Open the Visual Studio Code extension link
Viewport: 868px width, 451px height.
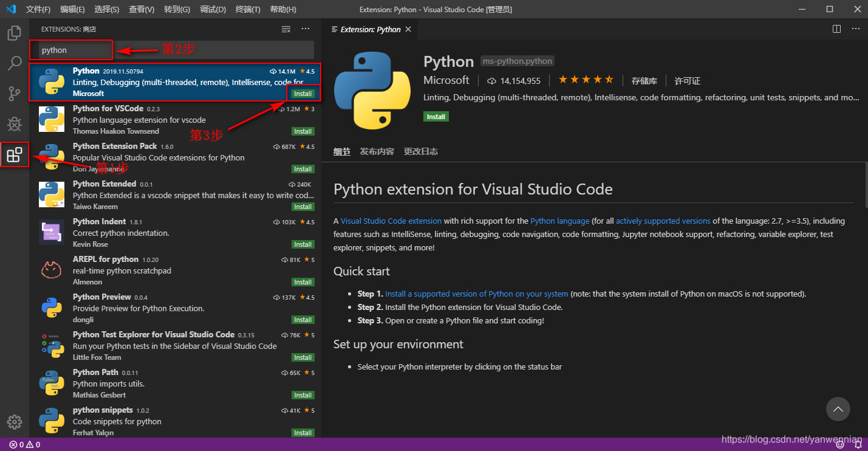391,221
